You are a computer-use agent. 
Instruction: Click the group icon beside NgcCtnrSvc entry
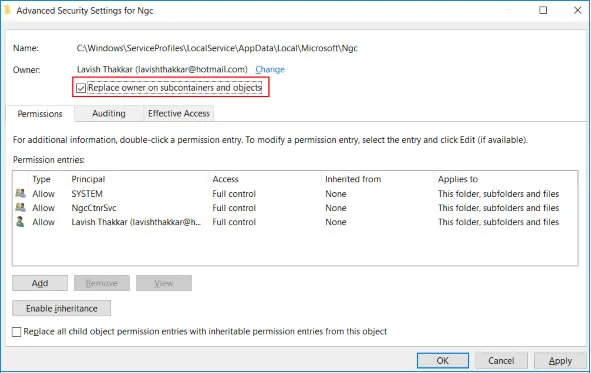21,208
